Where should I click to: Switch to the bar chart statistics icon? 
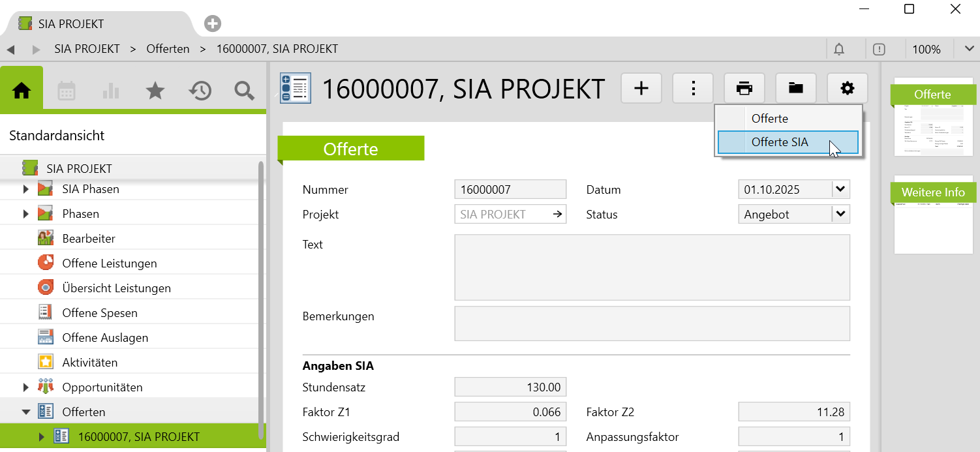(111, 91)
